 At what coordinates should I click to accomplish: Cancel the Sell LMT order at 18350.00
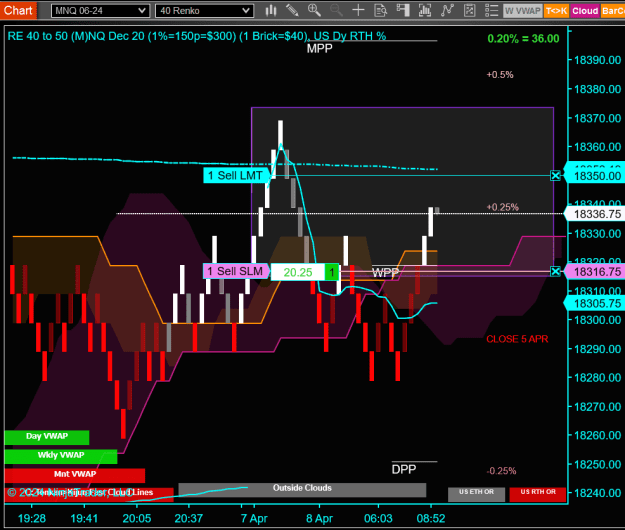point(555,175)
